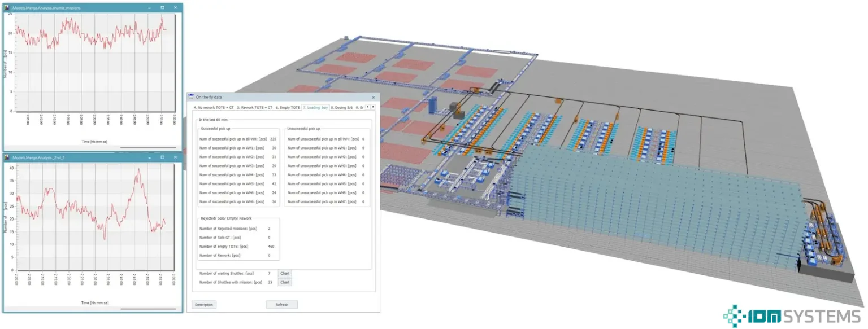Screen dimensions: 868x329
Task: Maximize the Analysis_2nd_1 chart window
Action: (x=162, y=157)
